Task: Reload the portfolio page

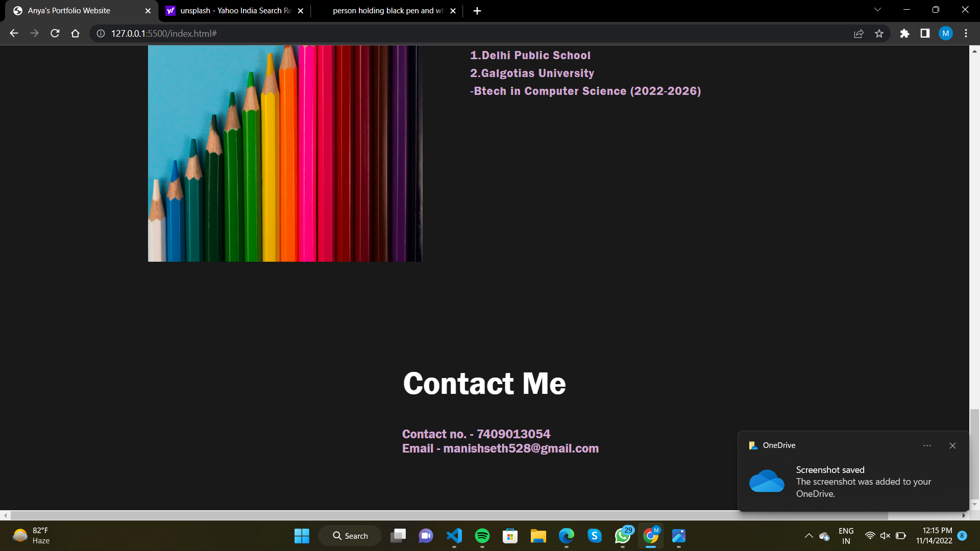Action: 55,33
